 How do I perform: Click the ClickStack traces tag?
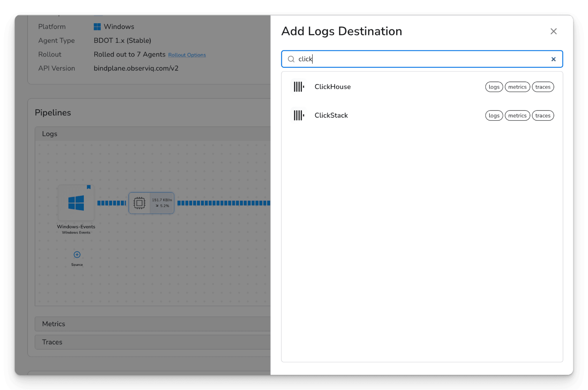(543, 116)
